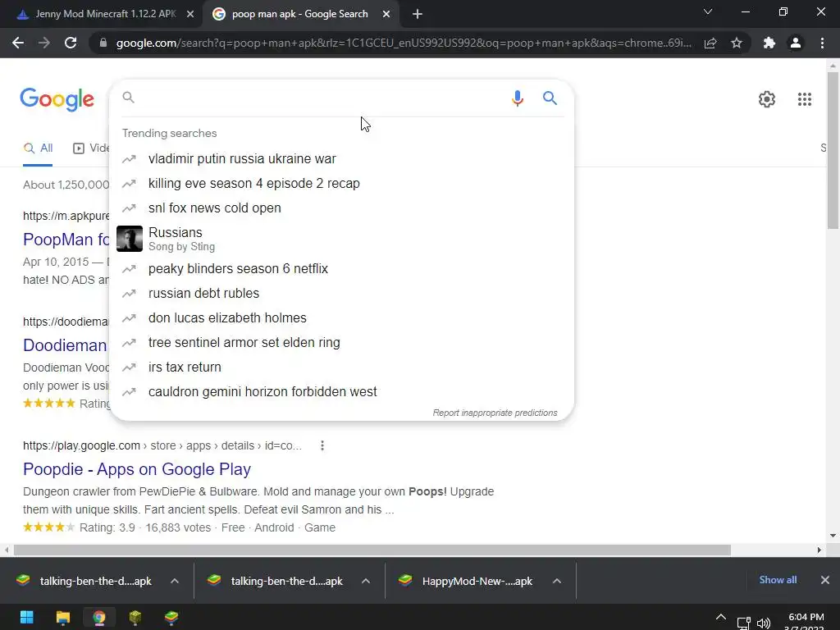840x630 pixels.
Task: Select the poop man apk Google Search tab
Action: 300,14
